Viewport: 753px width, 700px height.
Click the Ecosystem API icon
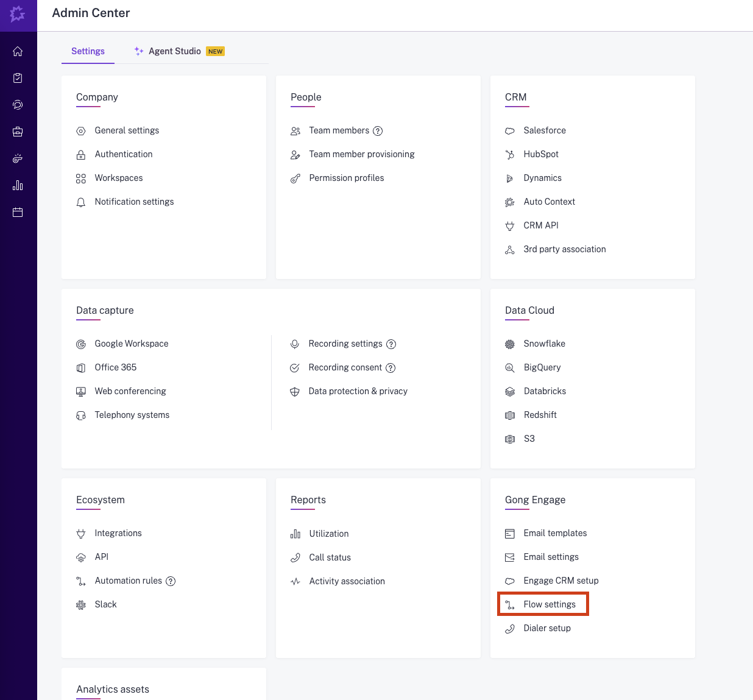pos(81,557)
